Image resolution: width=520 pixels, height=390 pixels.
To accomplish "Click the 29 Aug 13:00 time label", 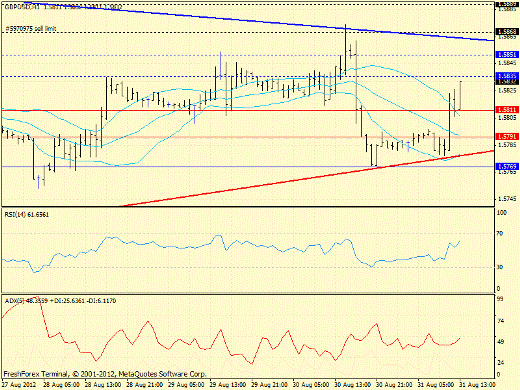I will click(228, 385).
